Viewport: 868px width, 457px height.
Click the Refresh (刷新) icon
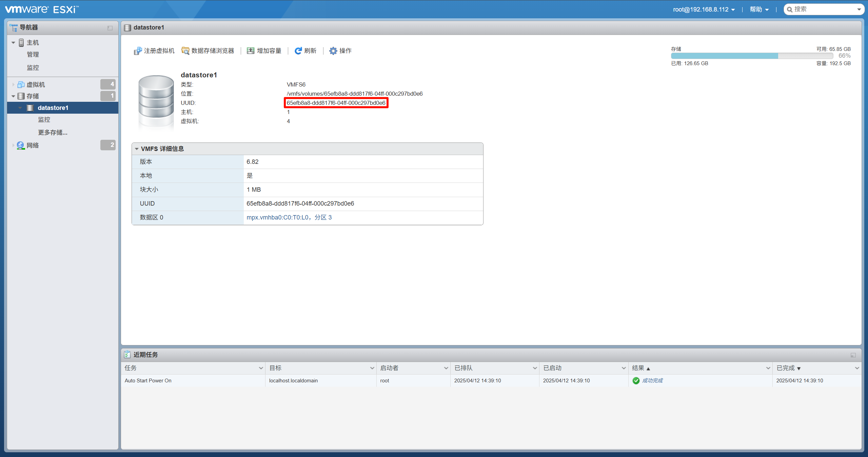pos(298,51)
